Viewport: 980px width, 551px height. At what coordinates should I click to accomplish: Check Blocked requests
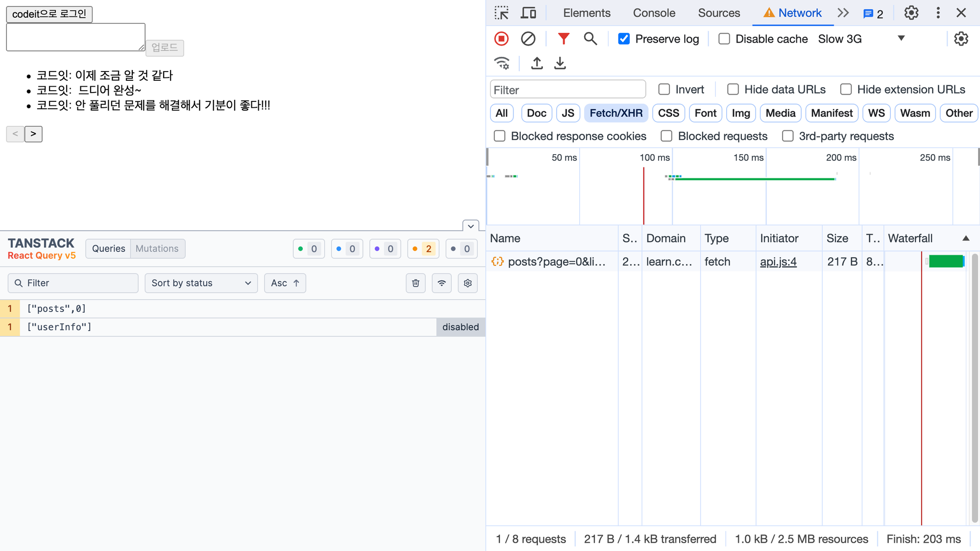coord(666,136)
